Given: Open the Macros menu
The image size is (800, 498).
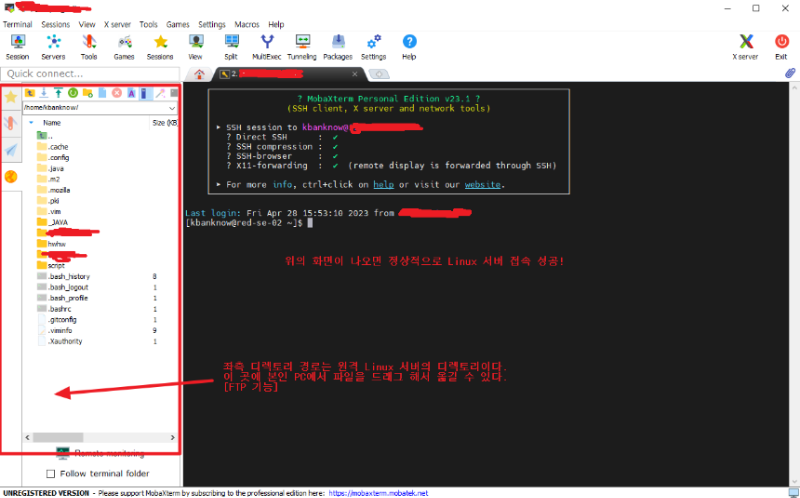Looking at the screenshot, I should point(247,24).
